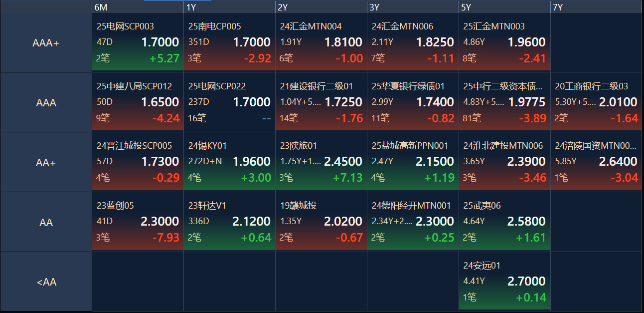Viewport: 644px width, 313px height.
Task: Click the 25华夏银行绿债01 tile
Action: point(413,102)
